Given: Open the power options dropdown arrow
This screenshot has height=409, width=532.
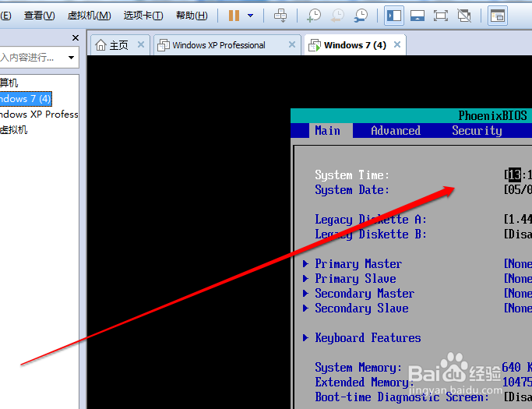Looking at the screenshot, I should [x=250, y=16].
